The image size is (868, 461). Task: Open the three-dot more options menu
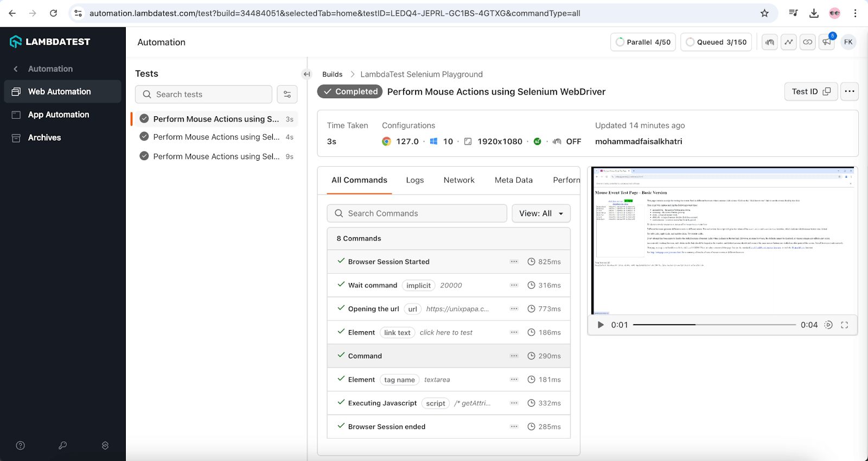coord(850,92)
